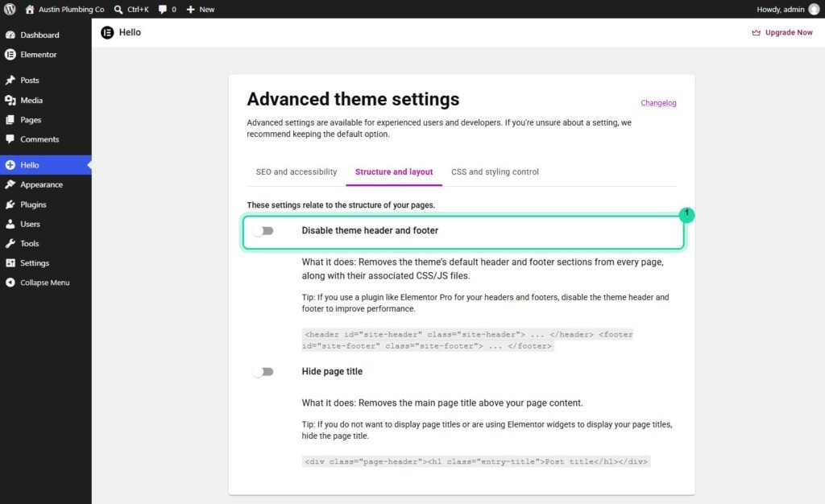Screen dimensions: 825x504
Task: Open Comments in the sidebar
Action: tap(46, 138)
